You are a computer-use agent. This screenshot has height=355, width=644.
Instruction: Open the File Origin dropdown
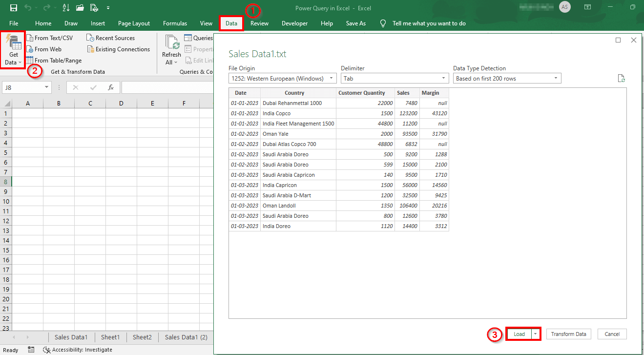tap(282, 78)
